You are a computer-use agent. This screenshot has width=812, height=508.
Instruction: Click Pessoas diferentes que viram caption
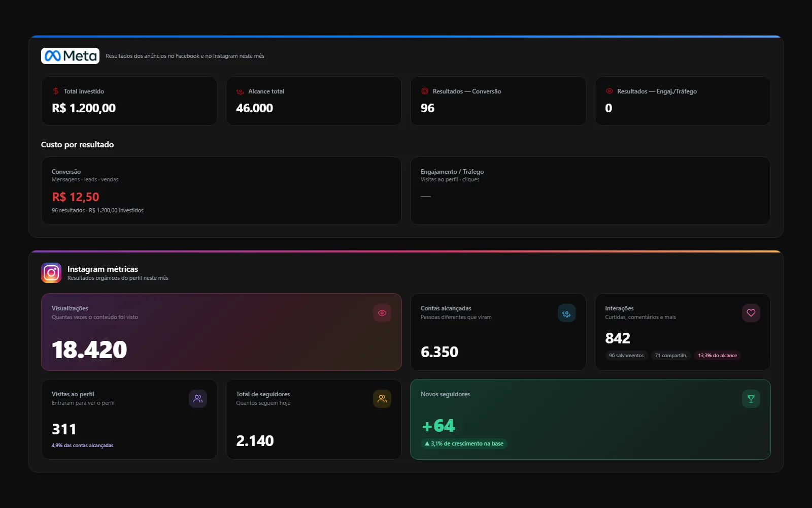click(456, 317)
